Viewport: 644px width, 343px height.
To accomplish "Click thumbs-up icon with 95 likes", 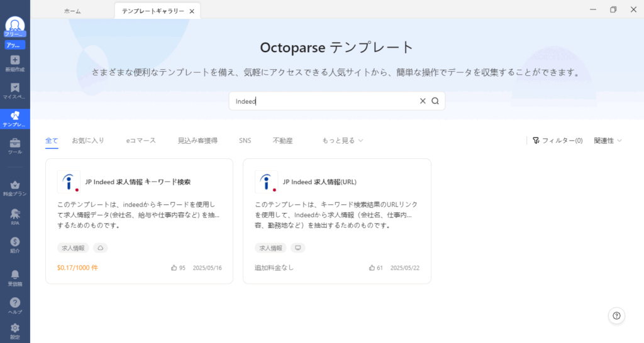I will pyautogui.click(x=174, y=268).
